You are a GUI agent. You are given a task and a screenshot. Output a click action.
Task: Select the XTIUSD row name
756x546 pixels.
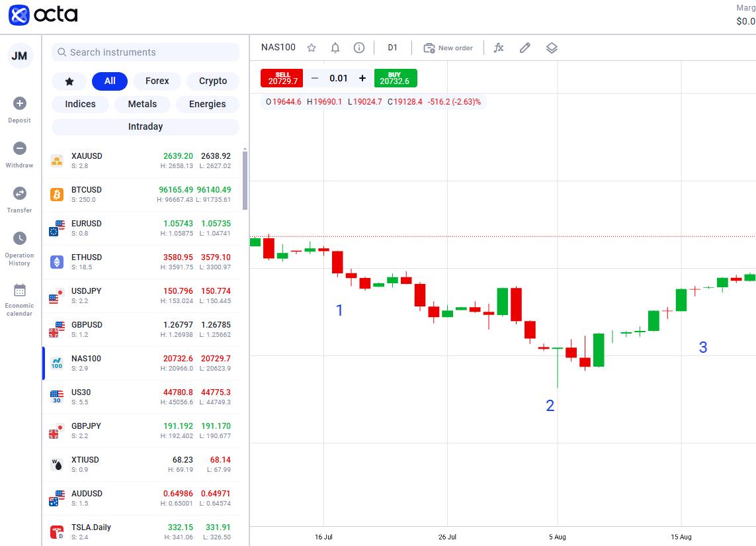[85, 460]
